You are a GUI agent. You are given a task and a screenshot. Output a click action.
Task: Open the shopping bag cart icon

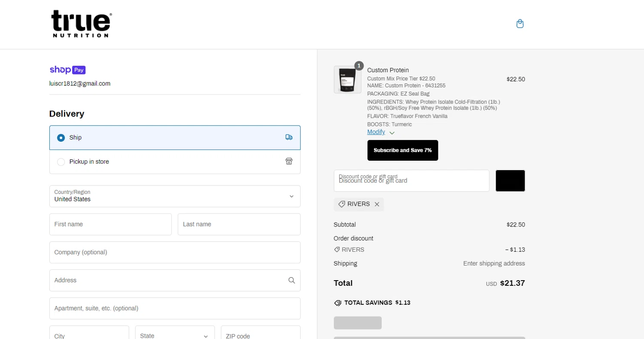pos(520,24)
